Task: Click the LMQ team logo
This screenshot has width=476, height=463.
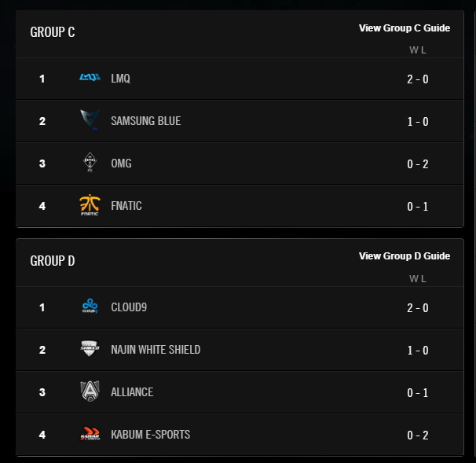Action: tap(90, 78)
